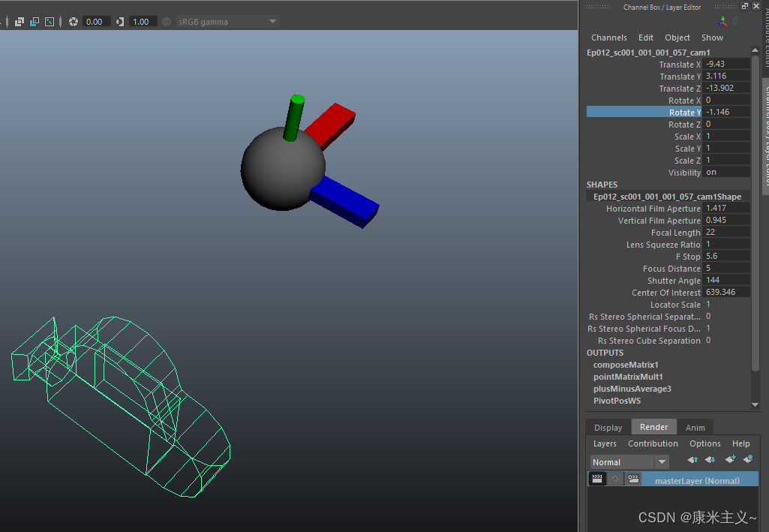Click the gamma contrast icon
This screenshot has width=769, height=532.
click(x=120, y=22)
